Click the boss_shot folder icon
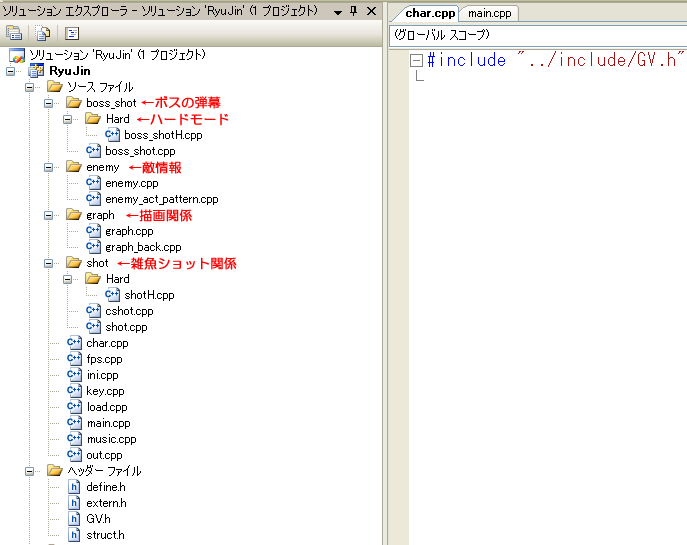This screenshot has width=687, height=545. 74,103
